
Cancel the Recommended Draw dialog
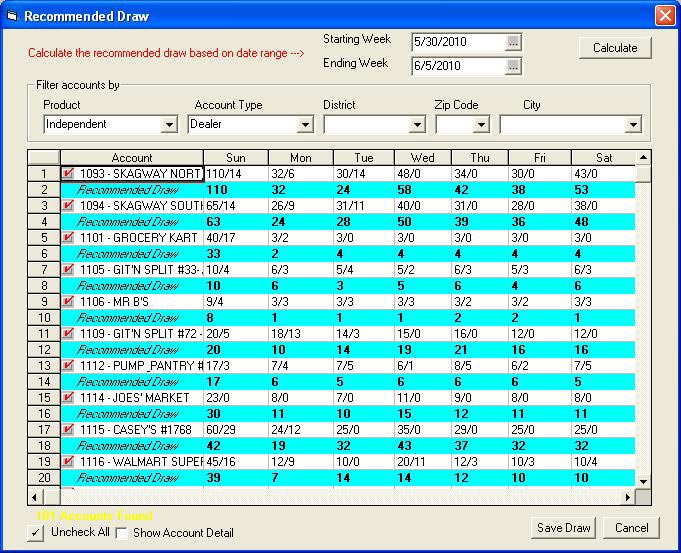[x=631, y=528]
